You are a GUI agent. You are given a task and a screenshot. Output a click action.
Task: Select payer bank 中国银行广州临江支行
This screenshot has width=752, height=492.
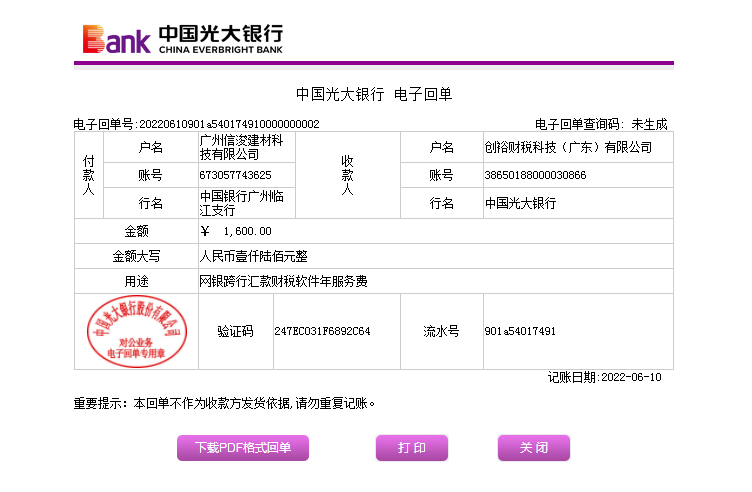click(x=241, y=203)
